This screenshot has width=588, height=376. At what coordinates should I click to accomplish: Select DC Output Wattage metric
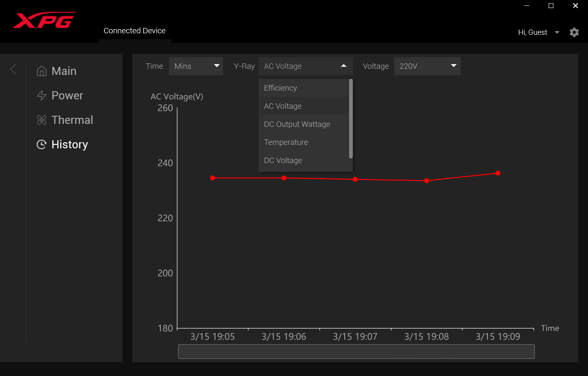click(x=296, y=124)
